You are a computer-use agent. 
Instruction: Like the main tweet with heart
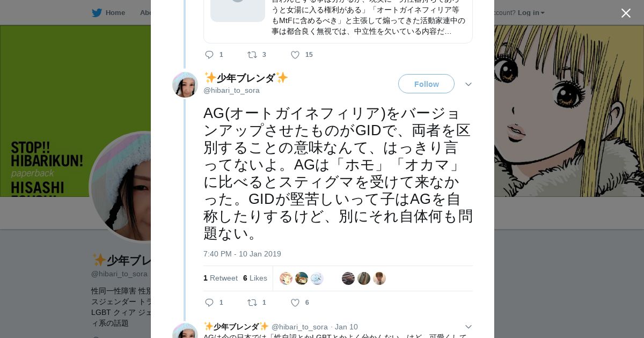click(295, 303)
